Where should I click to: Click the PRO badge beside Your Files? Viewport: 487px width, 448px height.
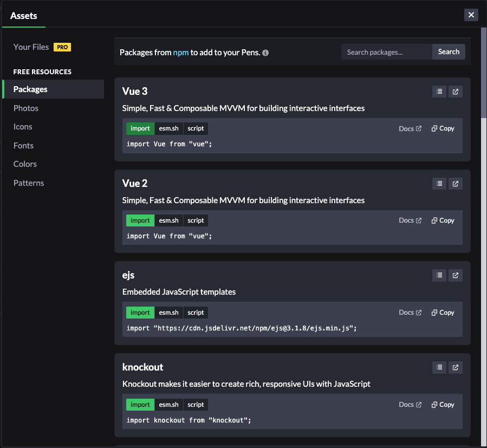62,47
